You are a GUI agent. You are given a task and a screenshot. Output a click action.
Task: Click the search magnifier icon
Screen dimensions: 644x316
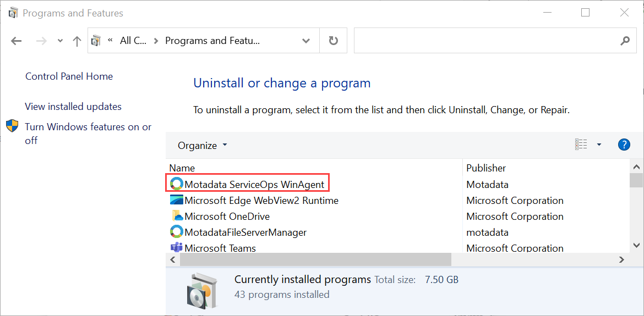[x=625, y=41]
